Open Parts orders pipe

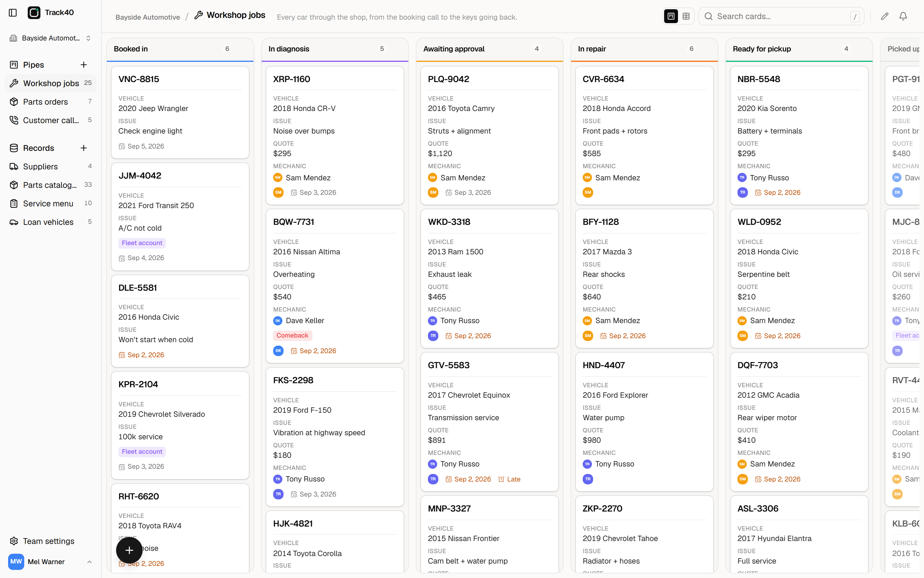click(x=51, y=102)
